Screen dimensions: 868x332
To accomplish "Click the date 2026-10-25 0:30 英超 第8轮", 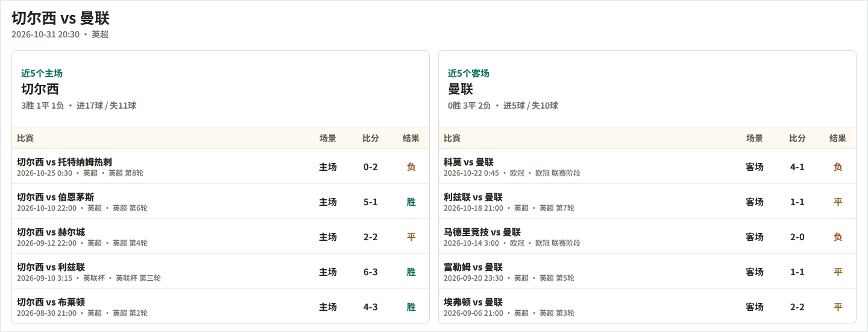I will click(x=80, y=173).
